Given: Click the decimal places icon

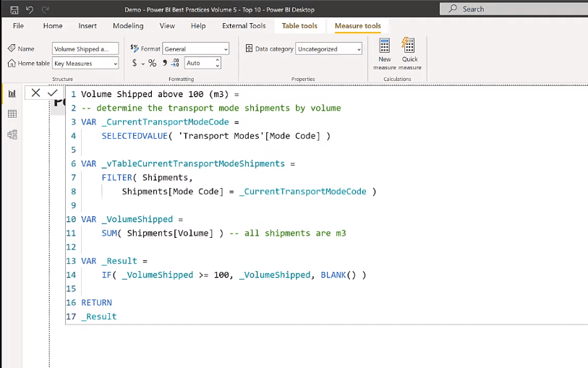Looking at the screenshot, I should click(x=175, y=63).
